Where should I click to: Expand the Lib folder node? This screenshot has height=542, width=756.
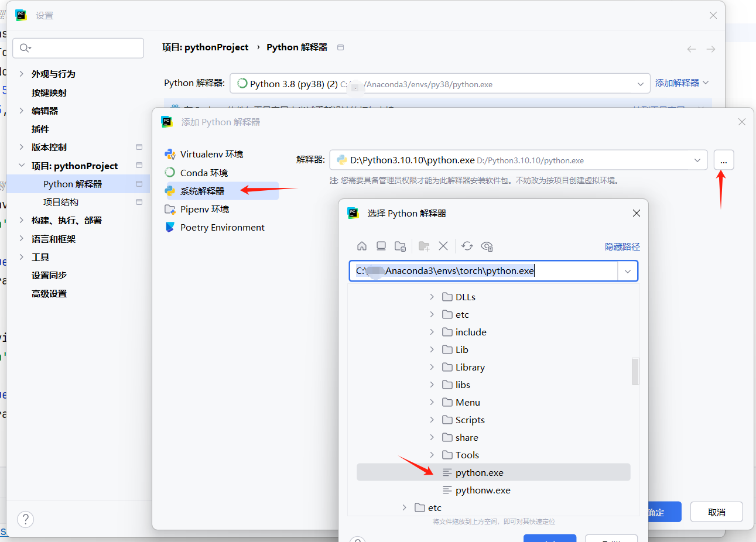432,349
